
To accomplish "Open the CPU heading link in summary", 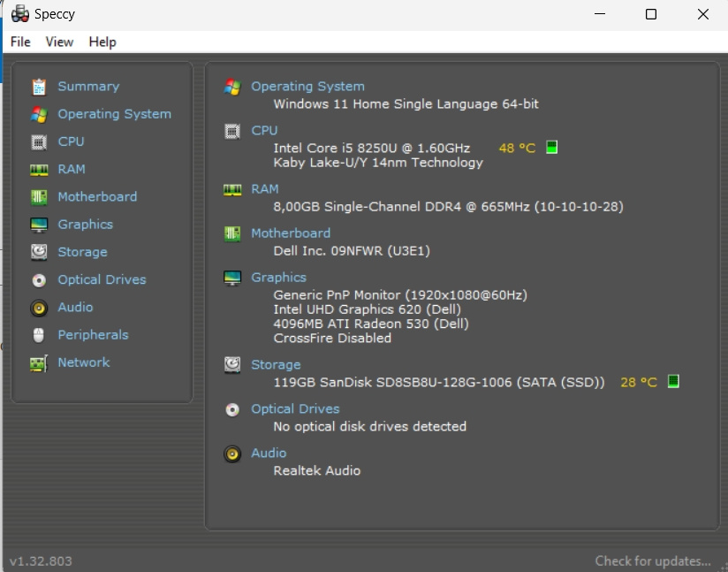I will tap(264, 131).
